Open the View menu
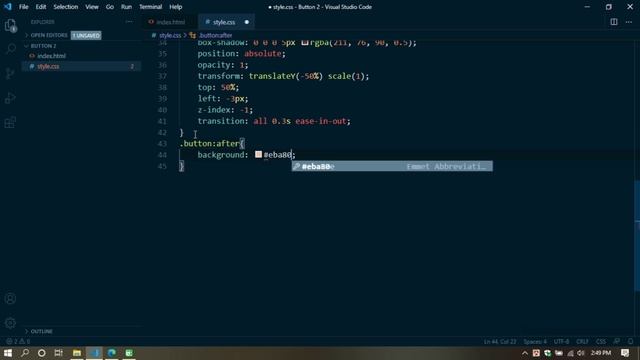640x360 pixels. click(92, 7)
